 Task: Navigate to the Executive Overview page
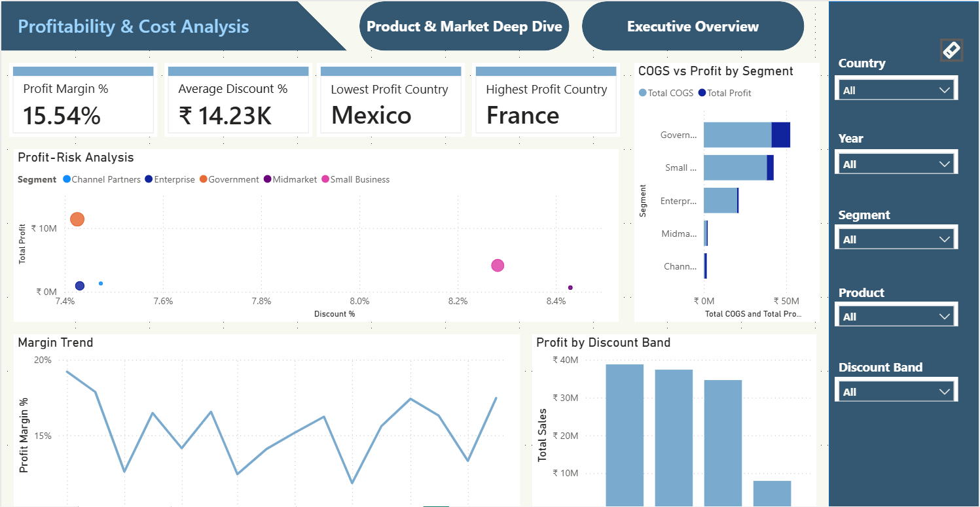click(693, 27)
